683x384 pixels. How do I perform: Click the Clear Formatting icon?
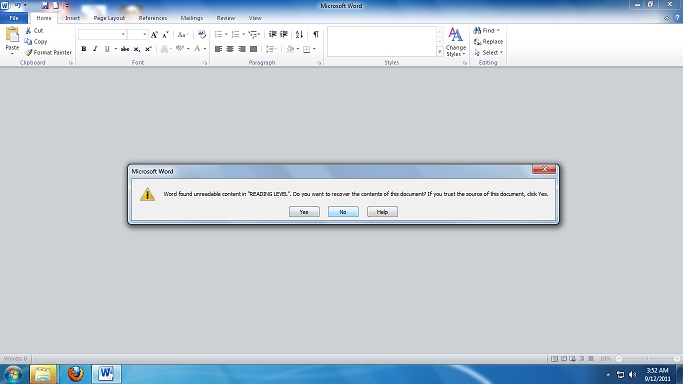202,34
